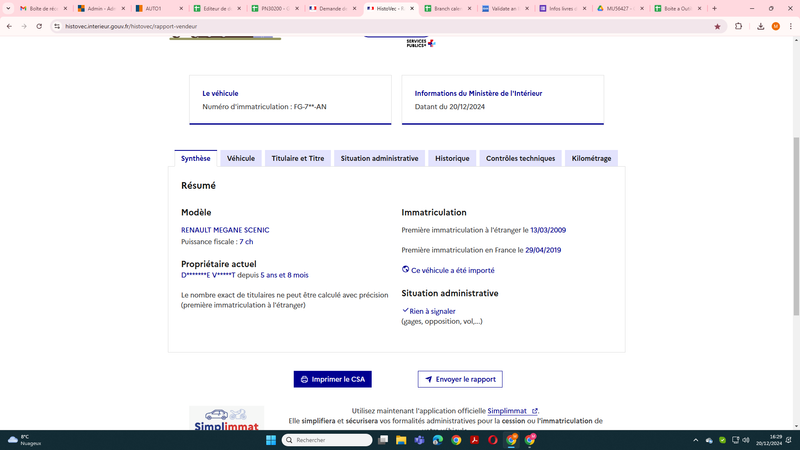Screen dimensions: 800x450
Task: Click the Opera icon in the taskbar
Action: coord(492,440)
